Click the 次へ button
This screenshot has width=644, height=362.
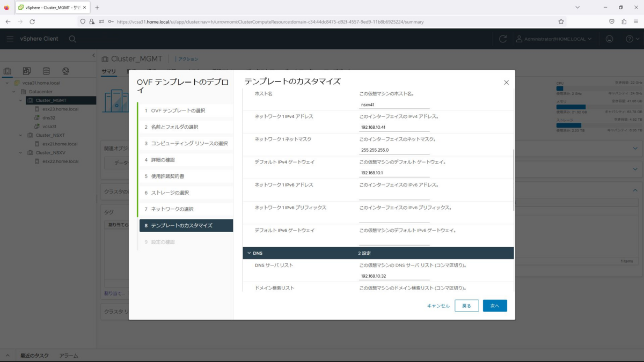495,306
